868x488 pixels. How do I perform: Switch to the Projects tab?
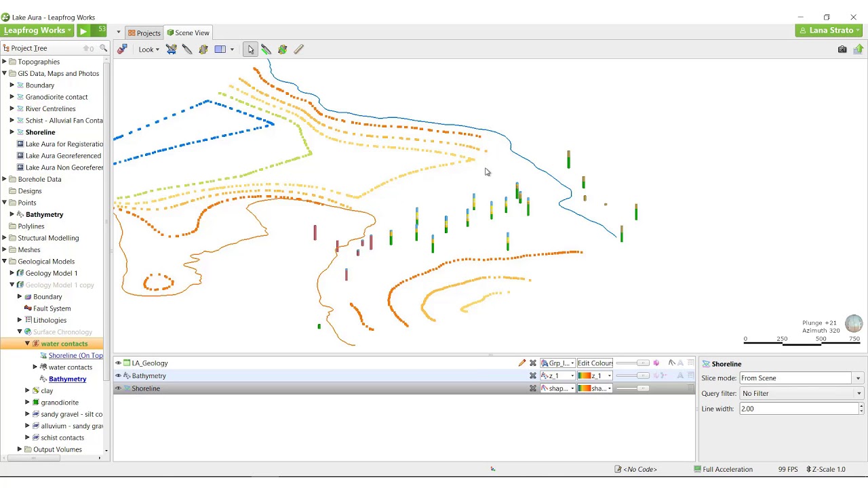(144, 33)
